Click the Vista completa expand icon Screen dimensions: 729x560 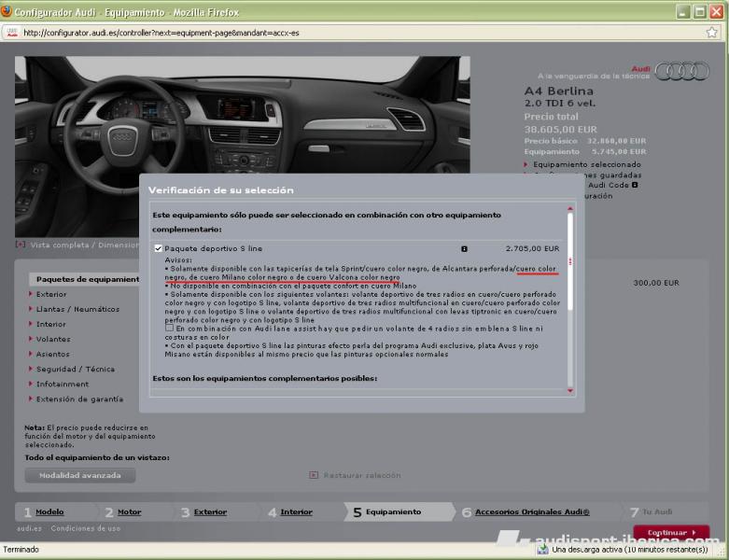click(21, 245)
